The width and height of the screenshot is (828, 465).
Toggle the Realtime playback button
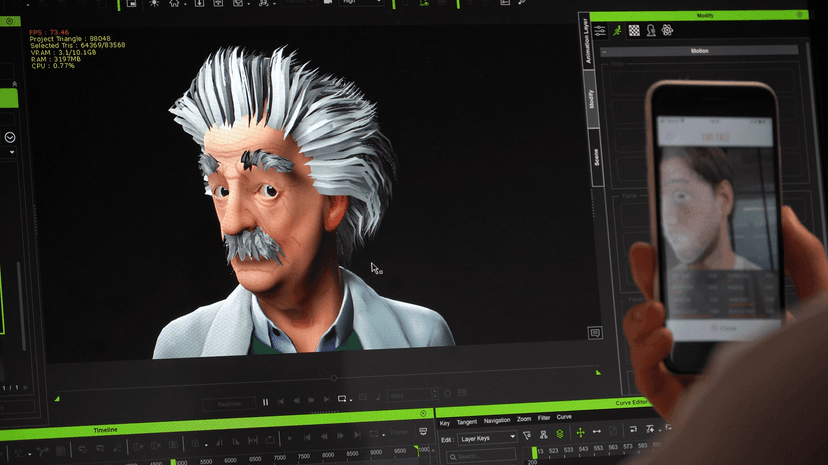pos(229,404)
